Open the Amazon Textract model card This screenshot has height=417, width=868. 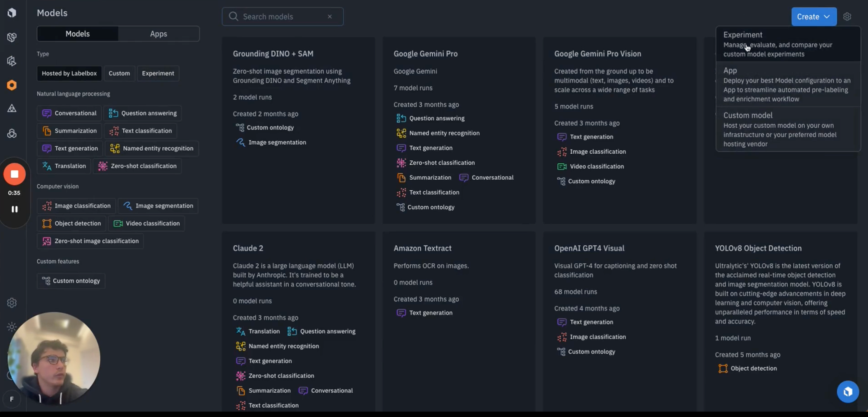459,321
